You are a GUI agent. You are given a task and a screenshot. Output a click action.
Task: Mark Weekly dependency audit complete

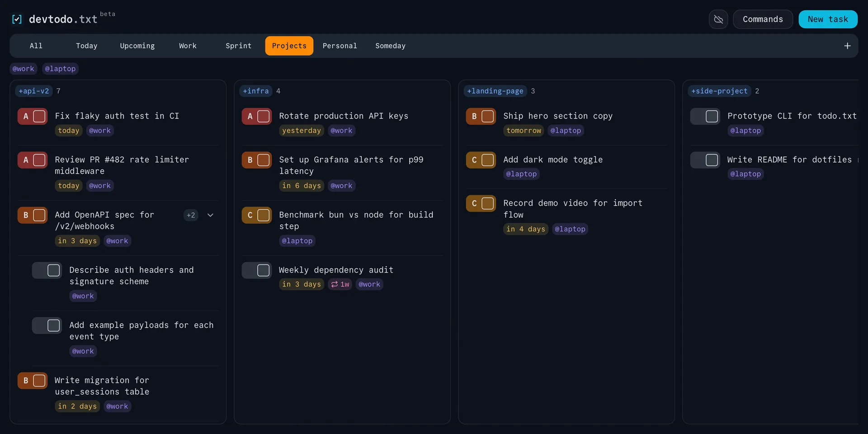264,270
